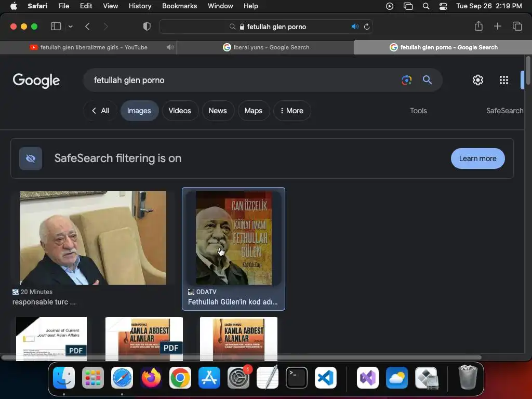Open Google Chrome from the Dock
Viewport: 532px width, 399px height.
click(x=180, y=378)
